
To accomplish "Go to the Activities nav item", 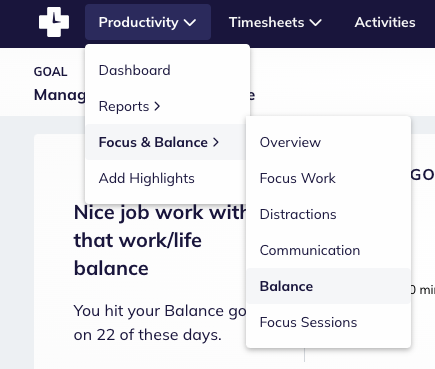I will tap(385, 22).
